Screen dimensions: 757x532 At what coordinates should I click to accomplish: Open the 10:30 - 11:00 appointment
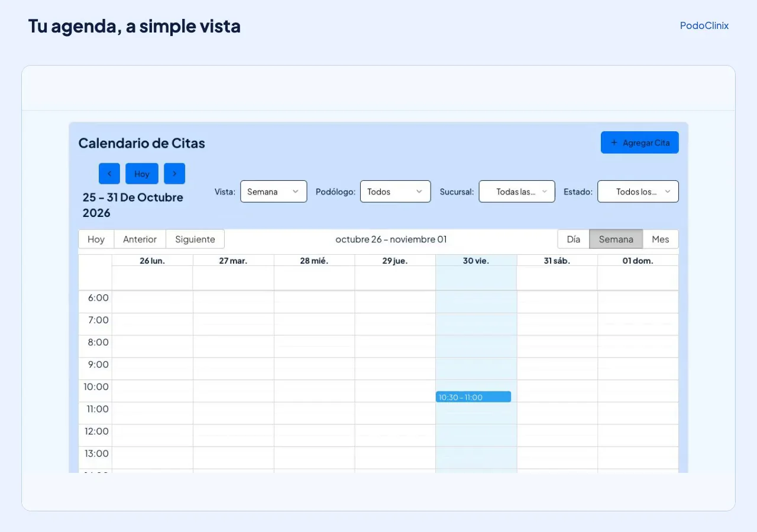click(x=473, y=397)
